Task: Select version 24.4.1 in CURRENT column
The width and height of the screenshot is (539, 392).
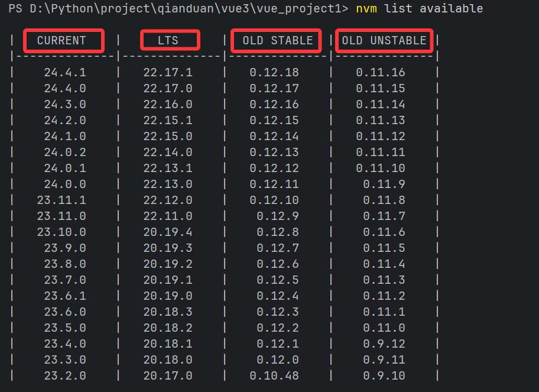Action: point(65,72)
